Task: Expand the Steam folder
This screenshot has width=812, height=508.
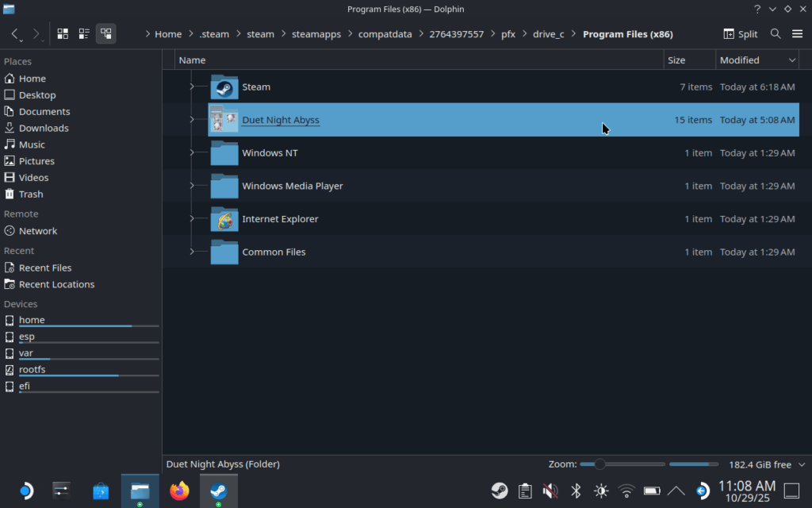Action: tap(190, 87)
